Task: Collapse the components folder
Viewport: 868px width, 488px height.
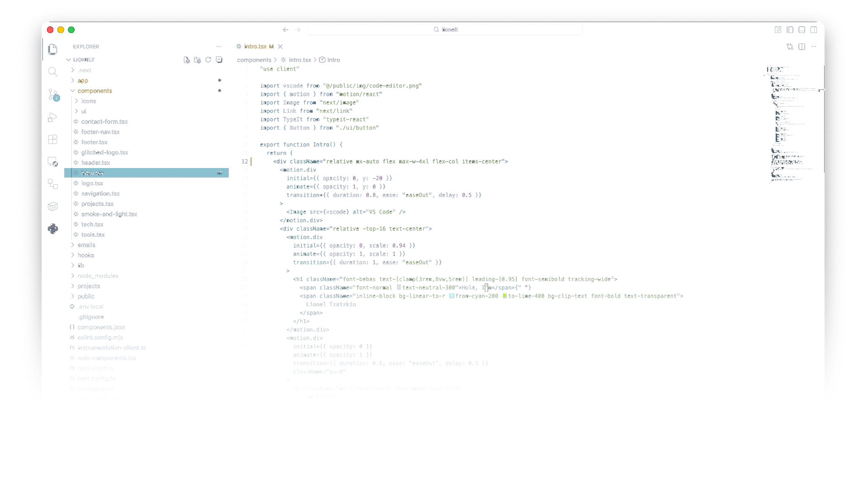Action: click(x=95, y=90)
